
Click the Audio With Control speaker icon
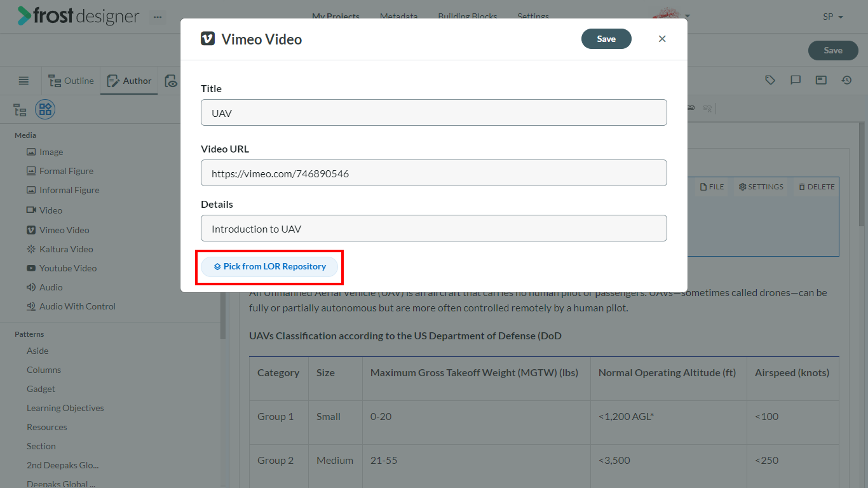(31, 306)
